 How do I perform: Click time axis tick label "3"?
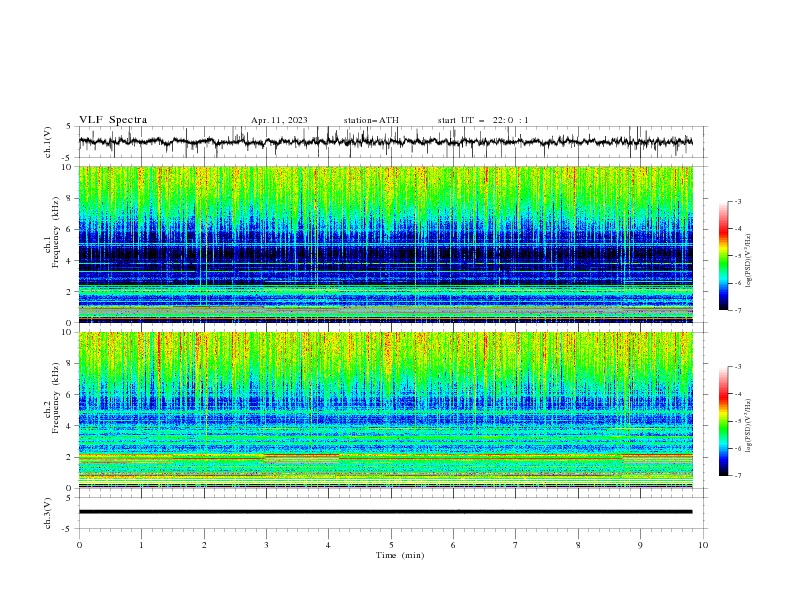[x=266, y=545]
